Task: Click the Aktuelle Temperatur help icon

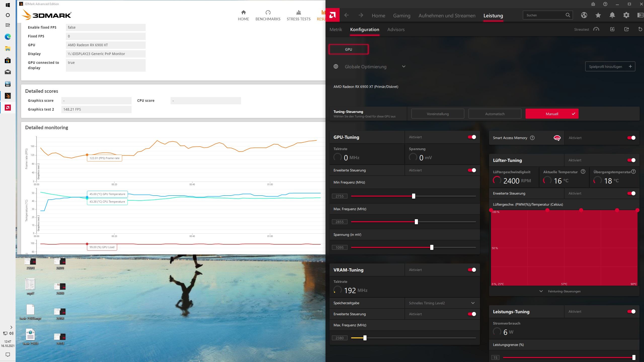Action: pos(583,171)
